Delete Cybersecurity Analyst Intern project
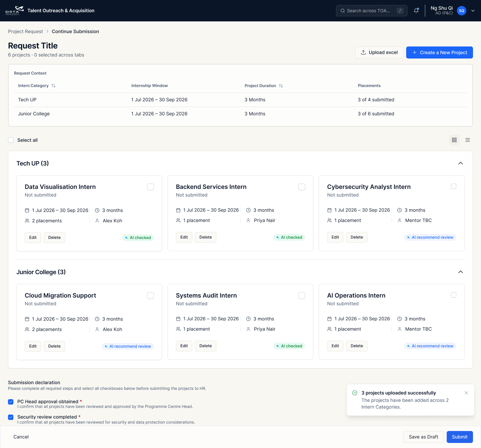This screenshot has height=448, width=481. coord(357,237)
